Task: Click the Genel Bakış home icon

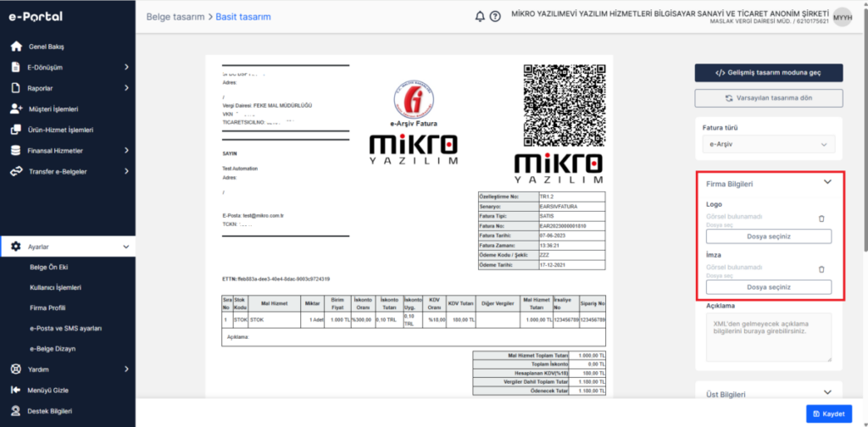Action: [17, 46]
